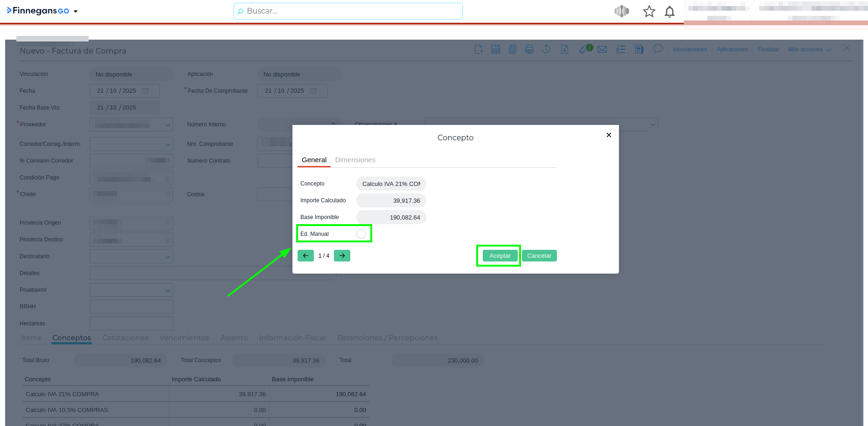The height and width of the screenshot is (426, 868).
Task: Expand the Más acciones dropdown
Action: click(809, 49)
